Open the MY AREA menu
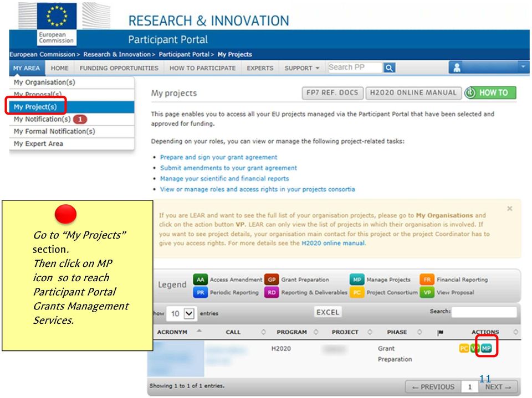 coord(27,68)
